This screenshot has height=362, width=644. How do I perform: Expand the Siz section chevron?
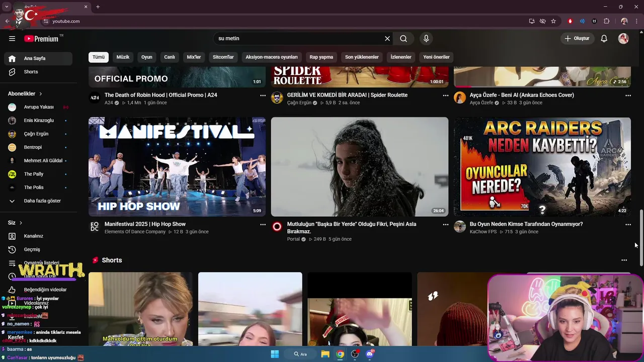click(21, 223)
